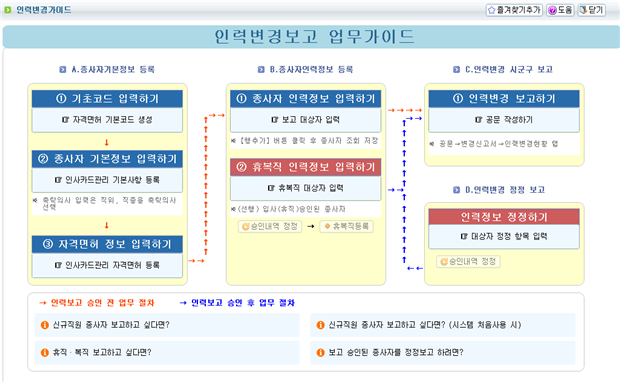Click the ① 기초코드 입력하기 header
Viewport: 620px width, 382px height.
tap(107, 98)
